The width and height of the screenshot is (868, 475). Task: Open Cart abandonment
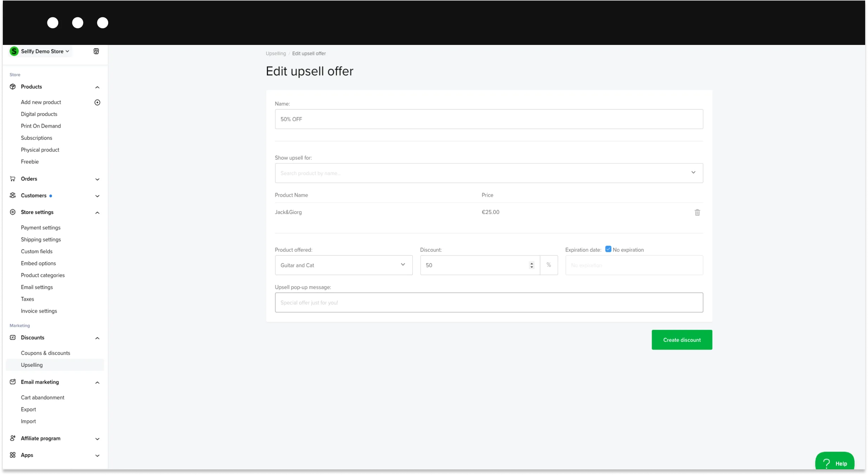pos(42,398)
